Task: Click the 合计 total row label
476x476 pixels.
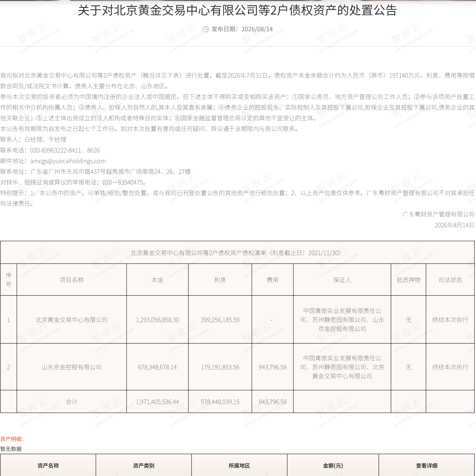Action: (72, 402)
